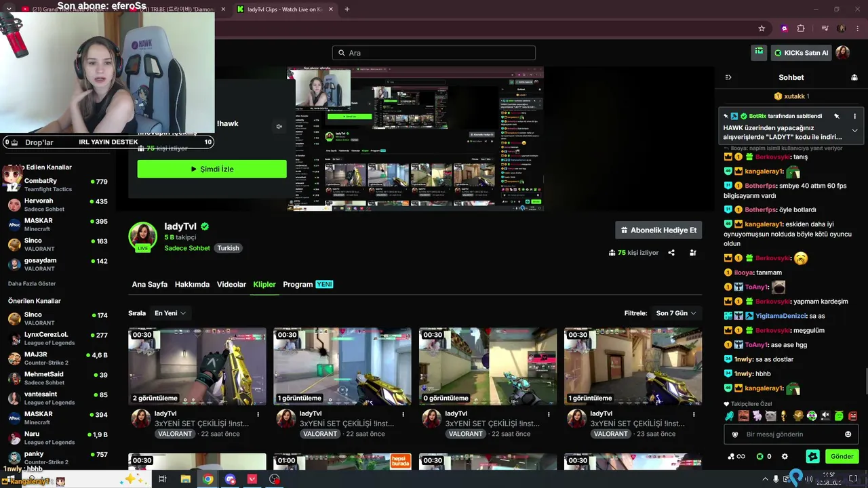Open the user profile avatar menu
The height and width of the screenshot is (488, 868).
click(x=842, y=53)
